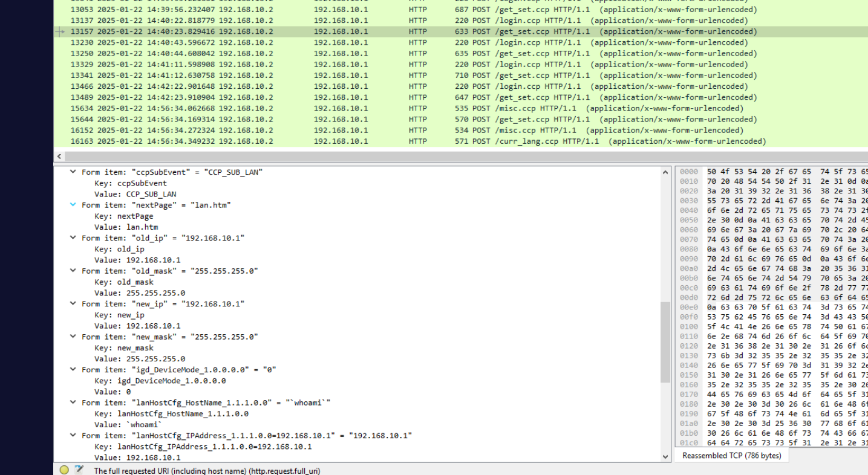
Task: Collapse the "new_mask" form item
Action: click(x=73, y=337)
